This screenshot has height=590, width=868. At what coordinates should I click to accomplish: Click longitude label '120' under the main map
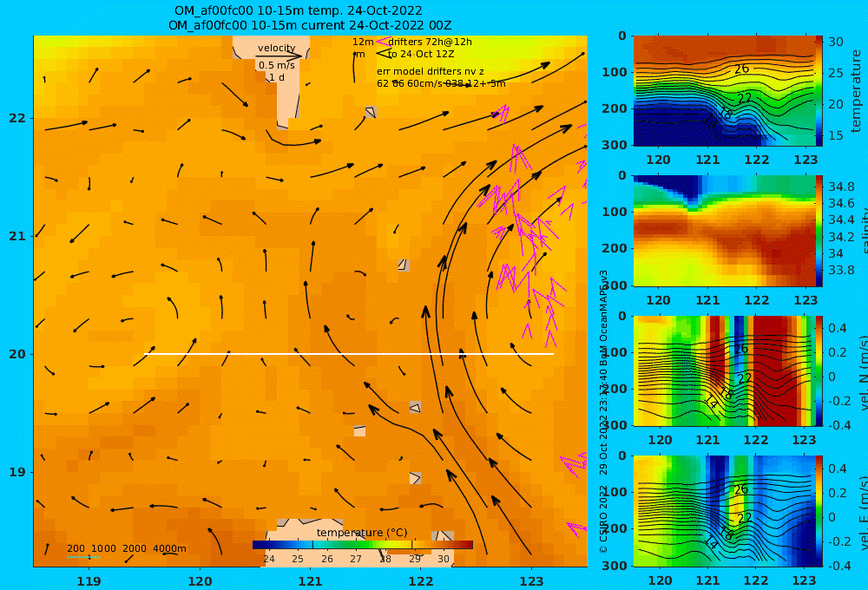[200, 581]
